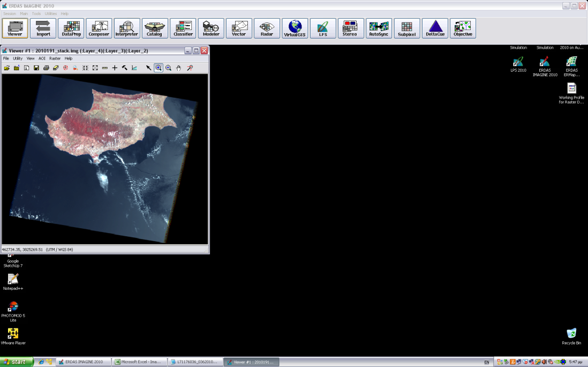Select the Notepad++ desktop shortcut
Screen dimensions: 588x367
[x=13, y=282]
